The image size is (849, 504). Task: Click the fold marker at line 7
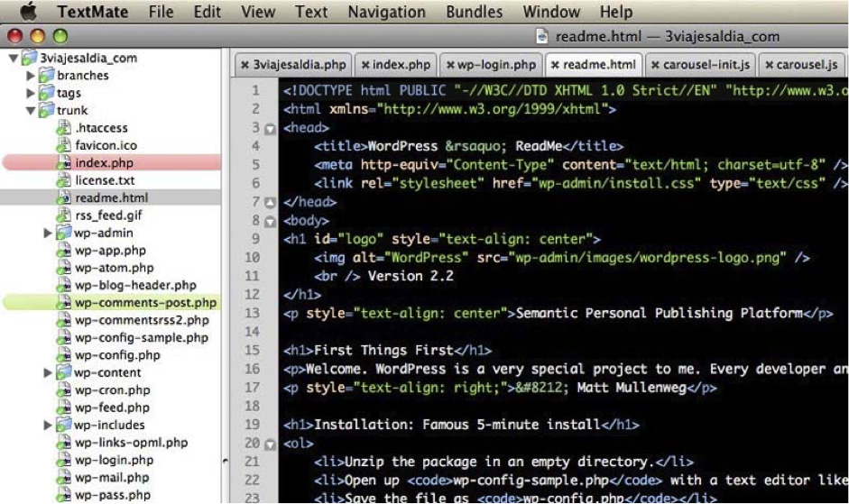tap(270, 203)
